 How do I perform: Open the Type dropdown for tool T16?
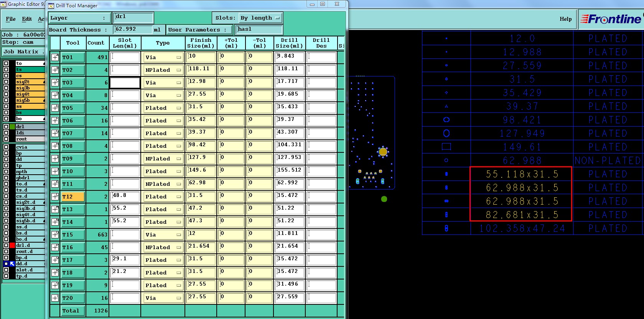[163, 247]
